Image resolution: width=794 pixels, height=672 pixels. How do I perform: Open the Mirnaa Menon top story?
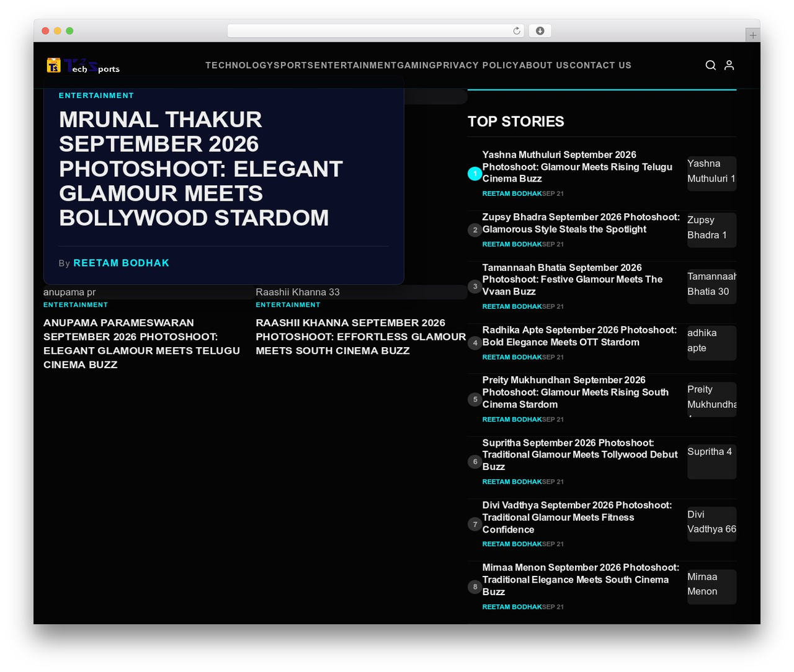pos(581,580)
